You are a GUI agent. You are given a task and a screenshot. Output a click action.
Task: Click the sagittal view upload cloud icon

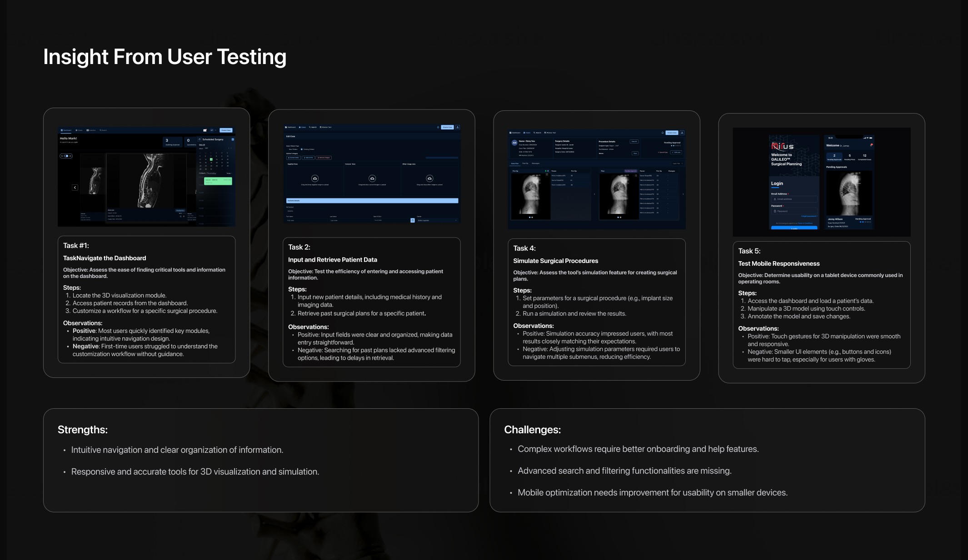point(314,178)
